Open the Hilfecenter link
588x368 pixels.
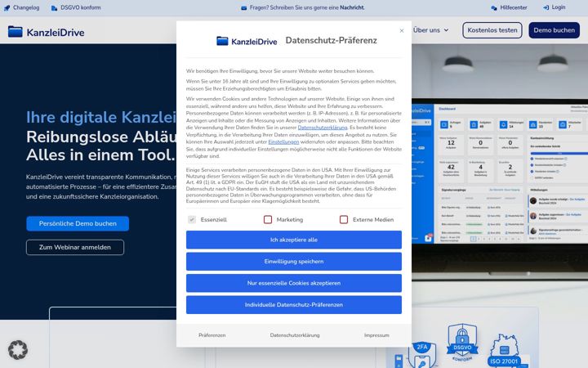(514, 7)
